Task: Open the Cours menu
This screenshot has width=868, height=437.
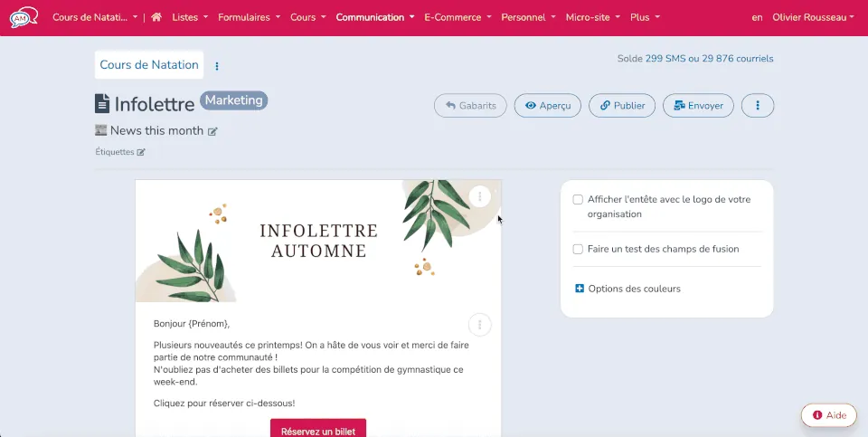Action: click(307, 17)
